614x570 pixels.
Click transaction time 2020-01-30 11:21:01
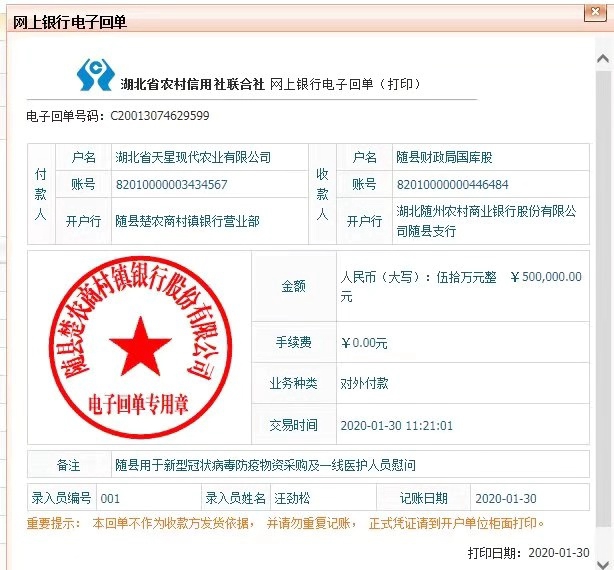point(397,425)
